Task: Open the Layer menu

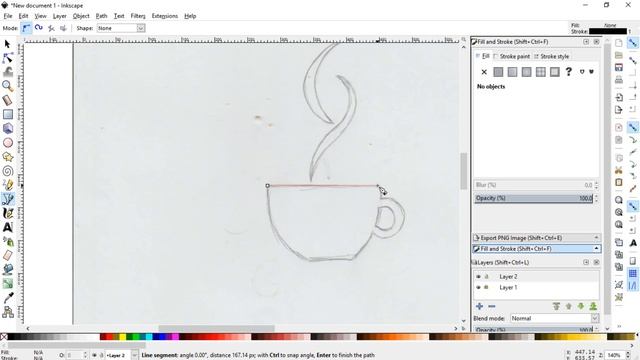Action: 60,16
